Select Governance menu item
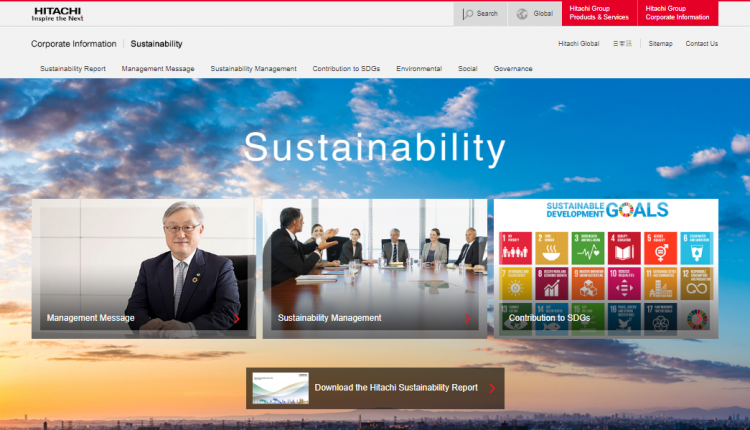The height and width of the screenshot is (430, 750). coord(513,69)
